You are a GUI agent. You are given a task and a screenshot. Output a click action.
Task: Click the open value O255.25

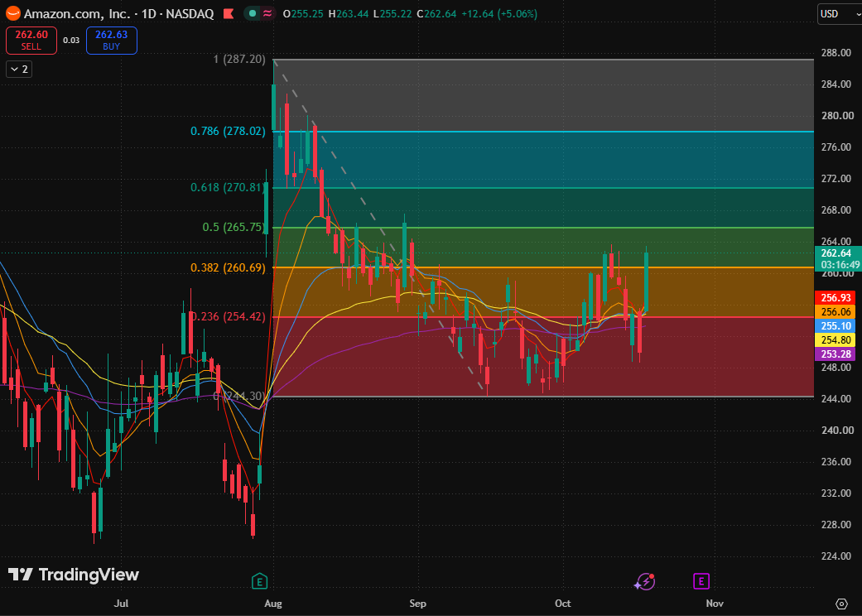(303, 14)
